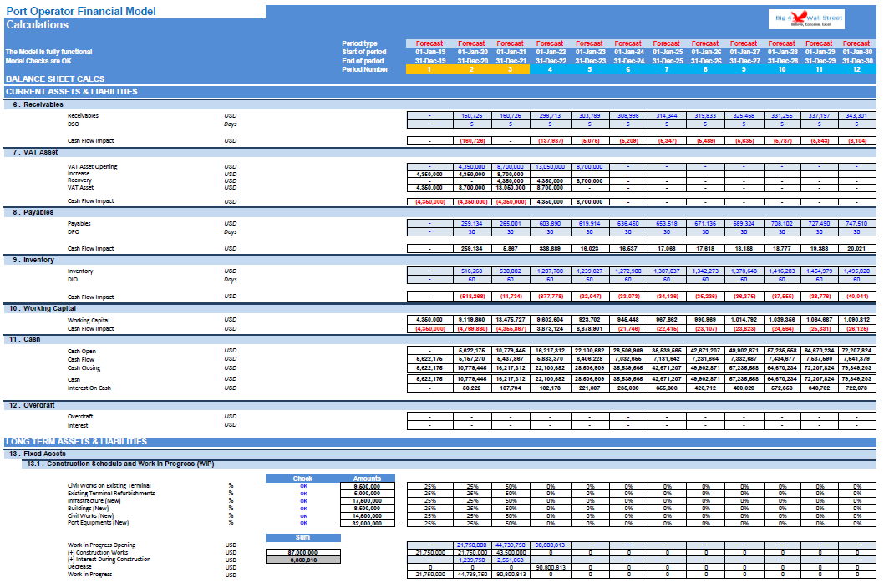Select orange period number 1 cell

click(429, 69)
